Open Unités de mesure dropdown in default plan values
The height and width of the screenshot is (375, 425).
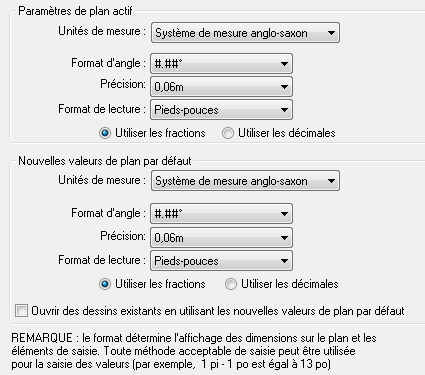pos(245,181)
